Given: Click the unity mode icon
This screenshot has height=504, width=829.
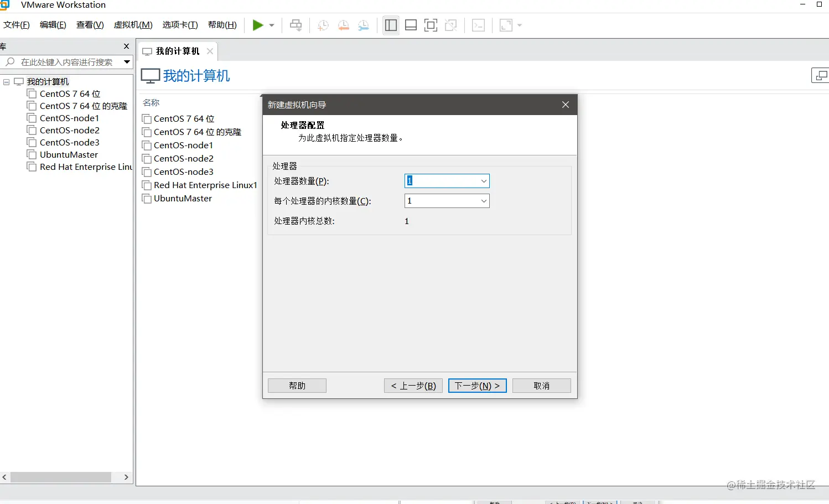Looking at the screenshot, I should tap(451, 25).
